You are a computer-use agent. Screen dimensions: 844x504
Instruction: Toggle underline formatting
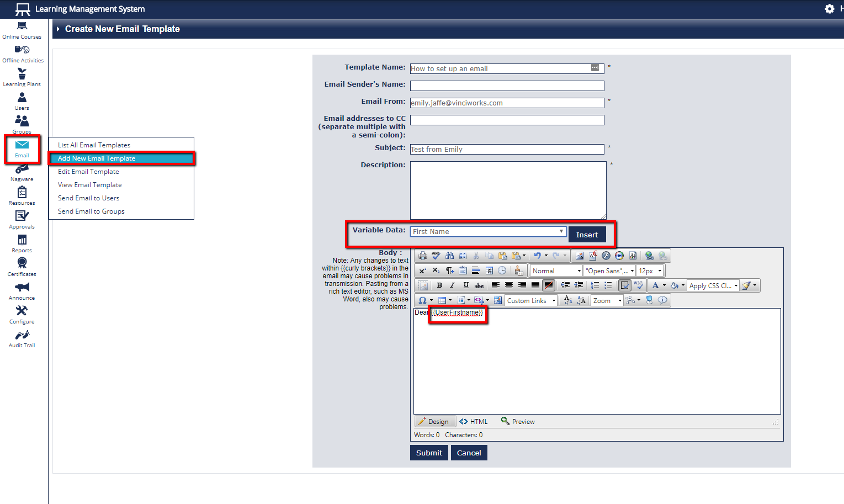(466, 285)
